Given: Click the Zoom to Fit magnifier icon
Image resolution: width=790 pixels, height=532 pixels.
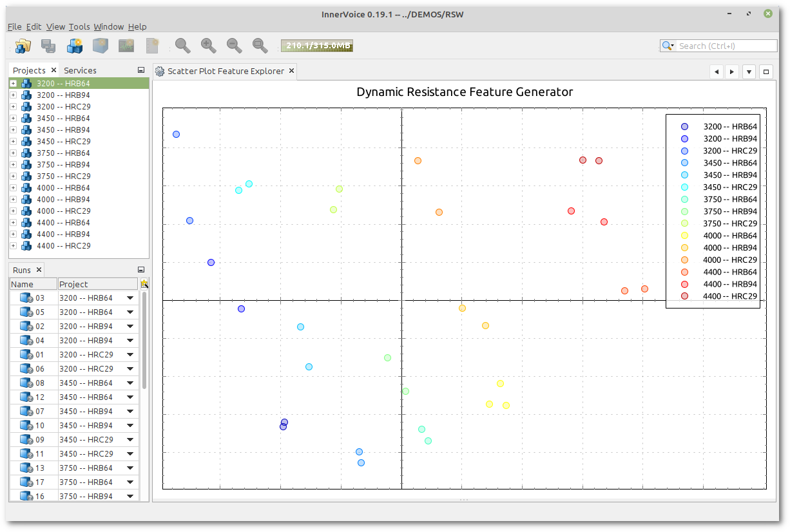Looking at the screenshot, I should [260, 46].
